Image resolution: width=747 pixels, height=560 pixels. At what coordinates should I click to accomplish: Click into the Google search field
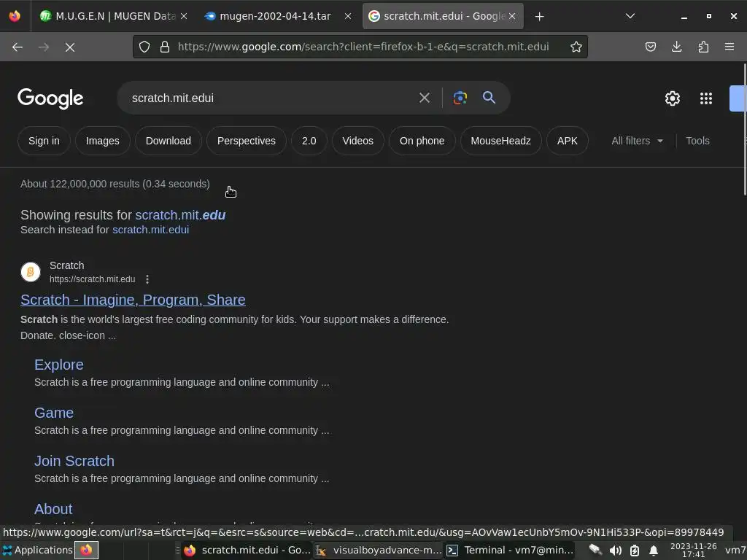[269, 98]
